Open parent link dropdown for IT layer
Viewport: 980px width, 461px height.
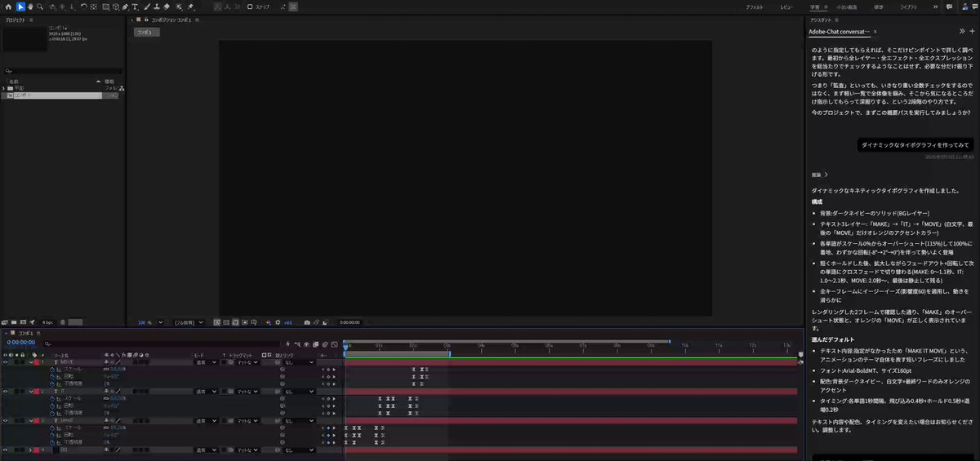[299, 392]
